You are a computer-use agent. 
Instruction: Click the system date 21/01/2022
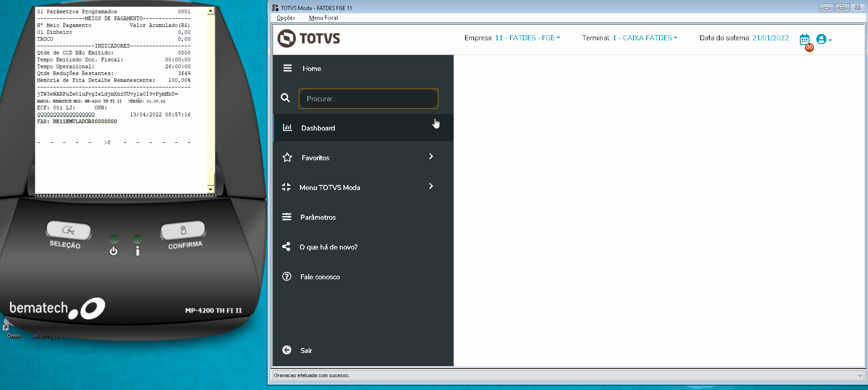(771, 38)
